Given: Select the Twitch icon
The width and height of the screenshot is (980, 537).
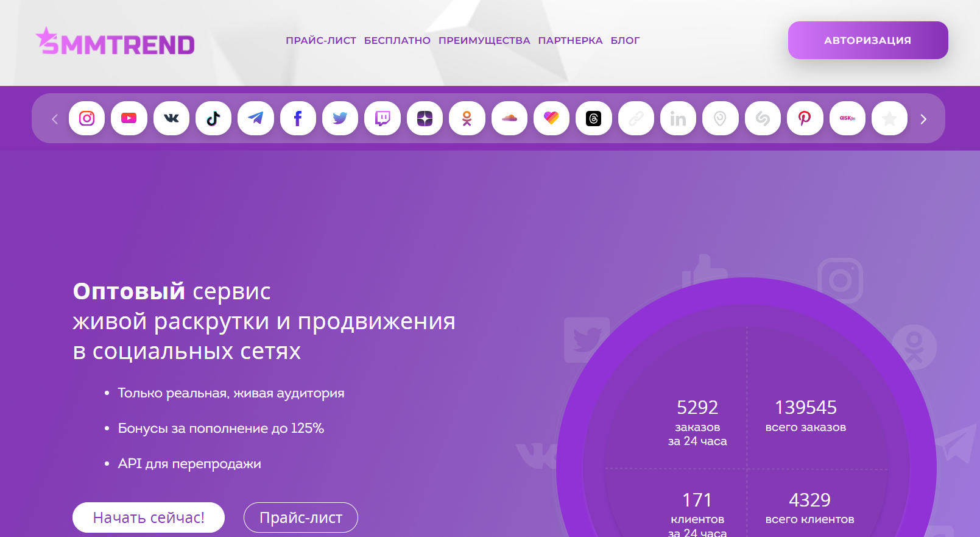Looking at the screenshot, I should click(382, 118).
